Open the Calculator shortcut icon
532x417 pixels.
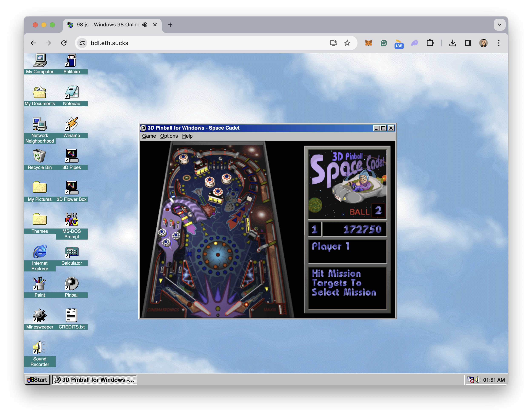(x=72, y=252)
